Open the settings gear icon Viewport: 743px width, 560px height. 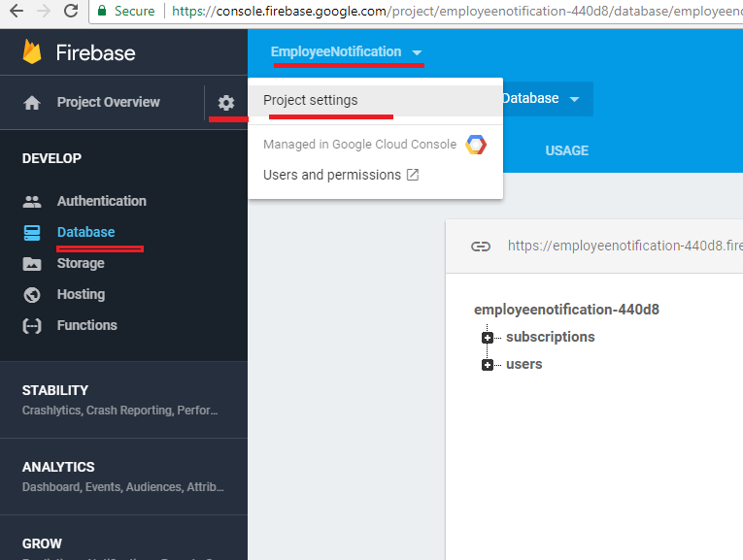coord(226,102)
